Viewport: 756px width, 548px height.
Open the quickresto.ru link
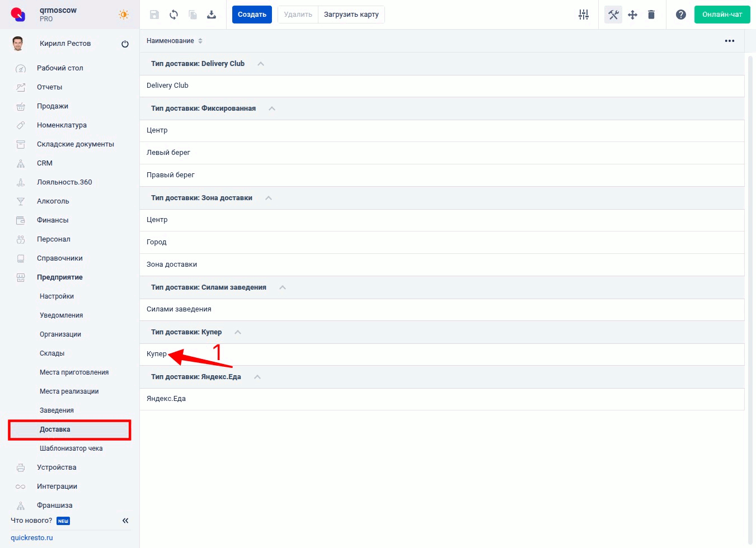(32, 538)
